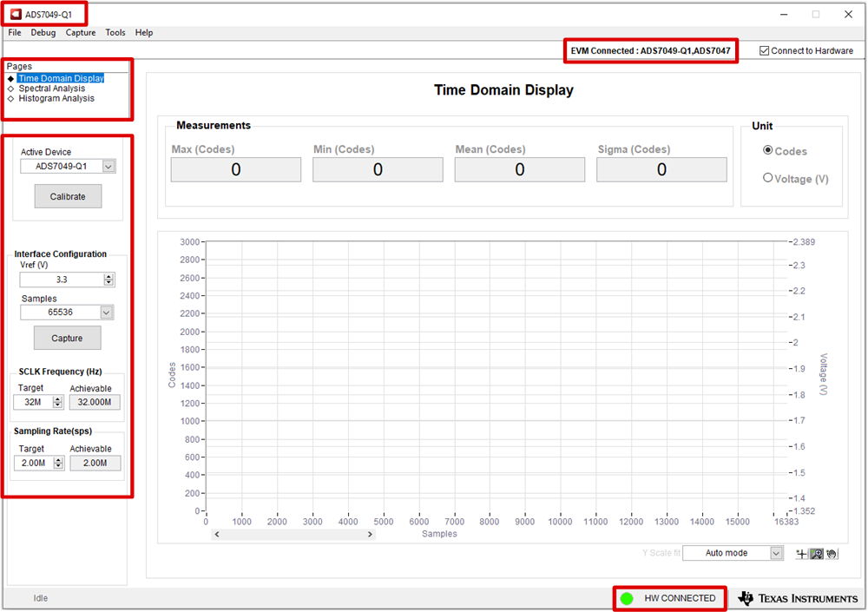Viewport: 868px width, 612px height.
Task: Toggle the Connect to Hardware checkbox
Action: (764, 50)
